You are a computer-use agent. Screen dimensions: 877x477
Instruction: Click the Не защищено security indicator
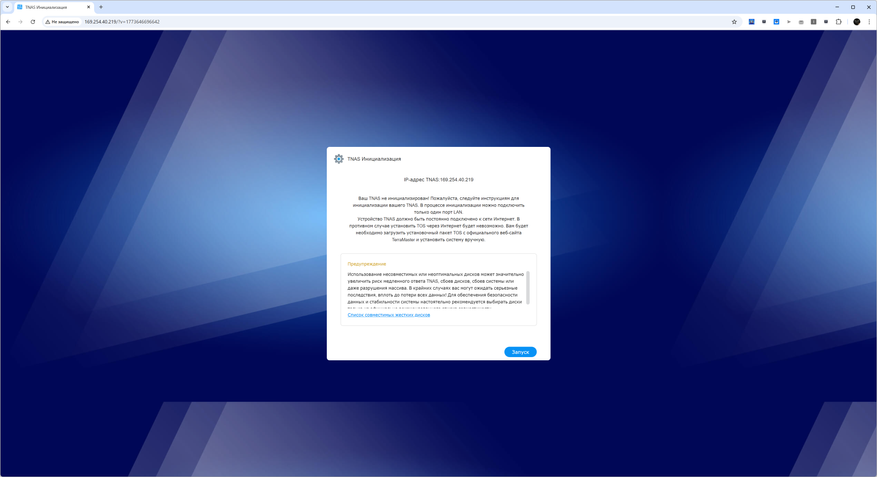(x=62, y=22)
